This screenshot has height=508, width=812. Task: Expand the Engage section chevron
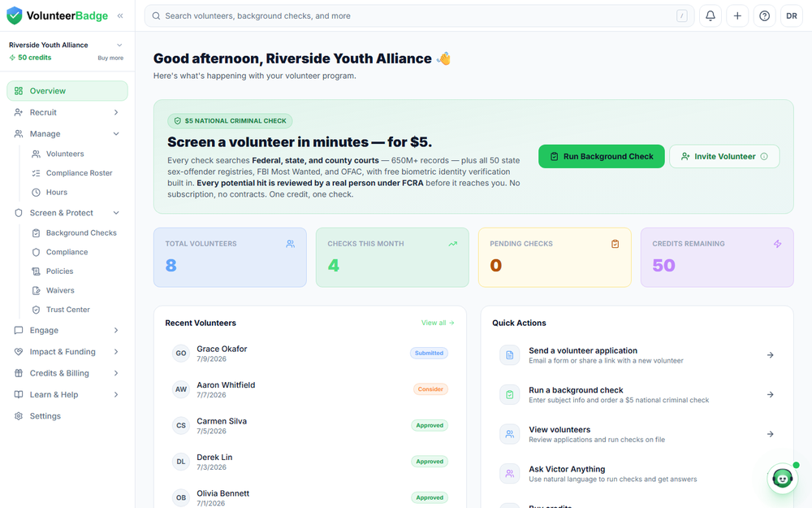click(x=116, y=330)
